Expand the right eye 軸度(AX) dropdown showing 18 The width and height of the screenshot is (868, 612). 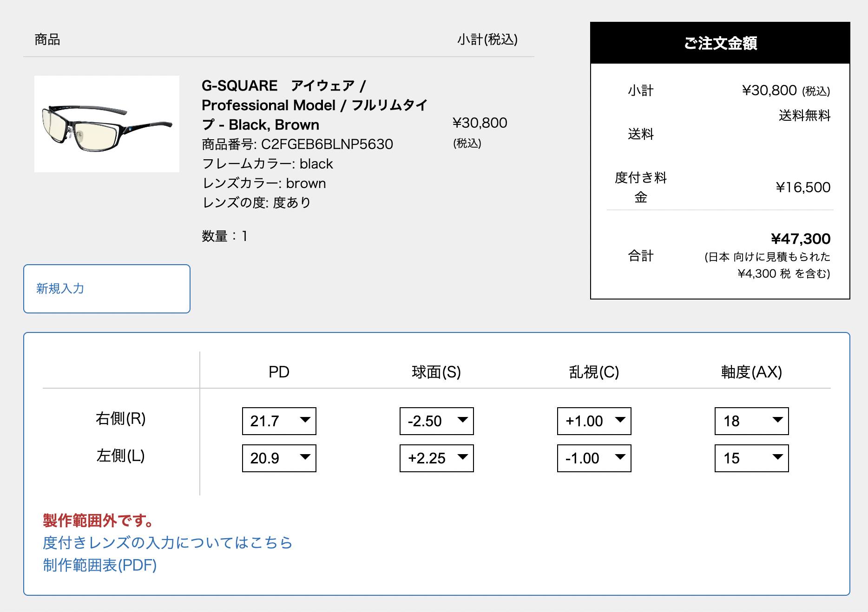coord(751,421)
